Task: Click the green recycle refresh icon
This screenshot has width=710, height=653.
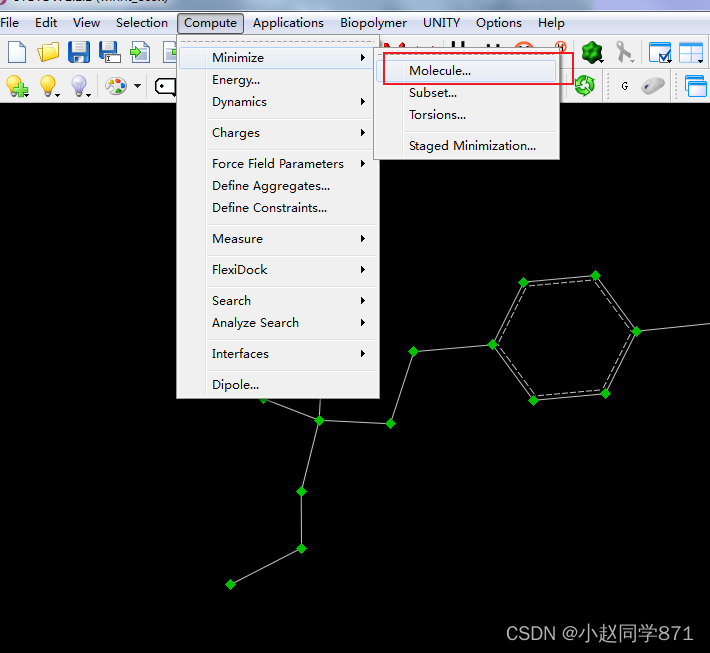Action: (x=585, y=86)
